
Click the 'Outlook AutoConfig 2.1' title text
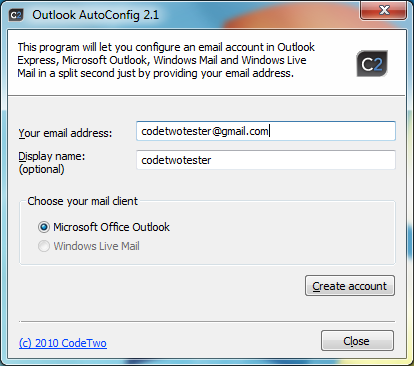point(96,15)
